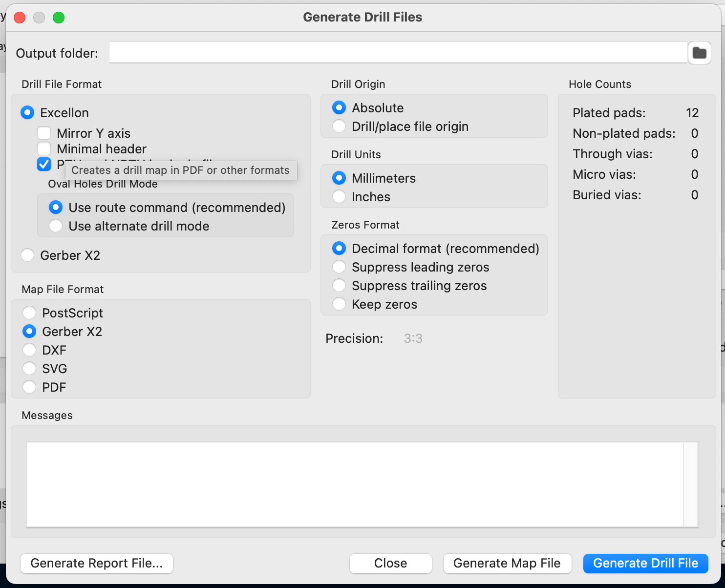
Task: Click the folder browse icon for output
Action: point(699,53)
